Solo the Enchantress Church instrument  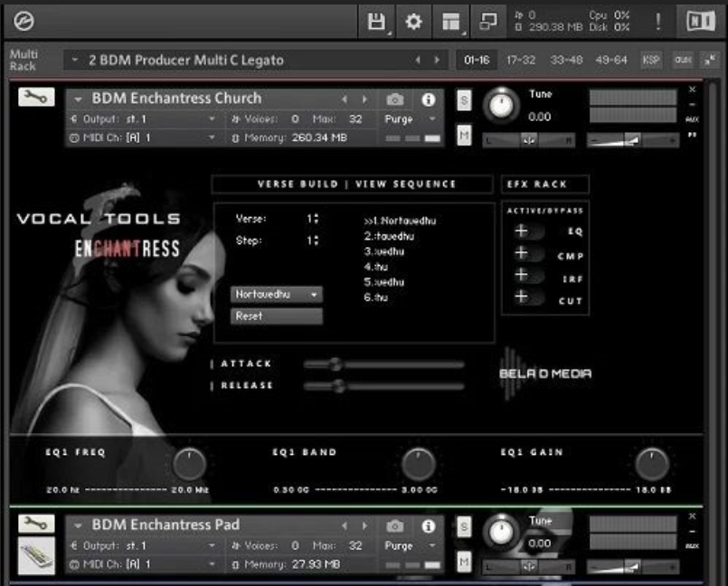464,100
